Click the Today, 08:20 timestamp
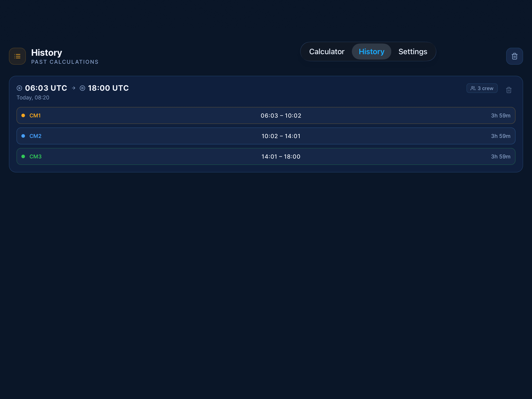532x399 pixels. (33, 98)
